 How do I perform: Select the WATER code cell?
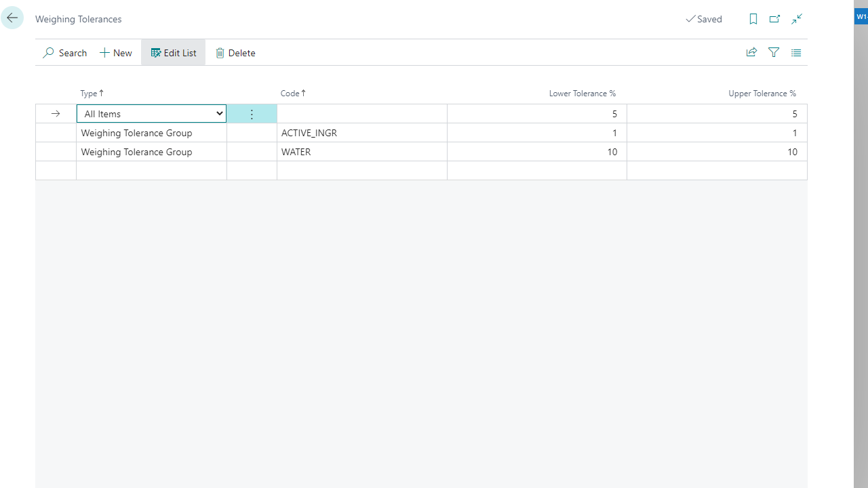point(361,152)
